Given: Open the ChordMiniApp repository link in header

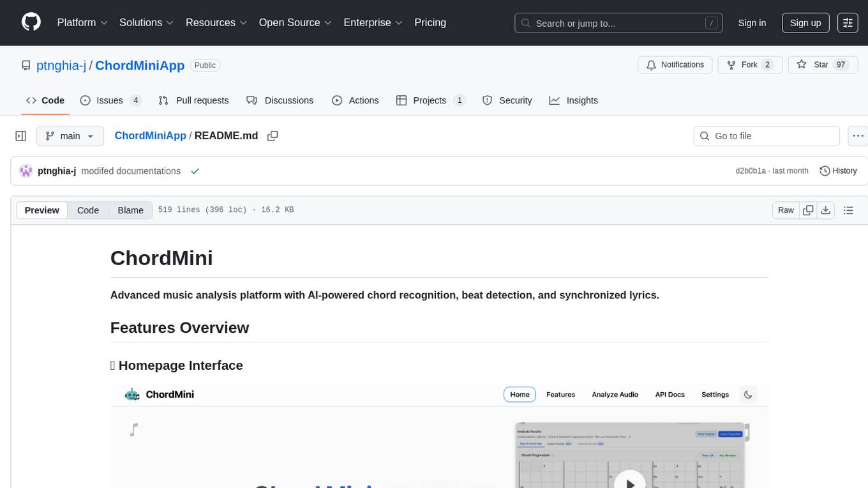Looking at the screenshot, I should point(140,65).
